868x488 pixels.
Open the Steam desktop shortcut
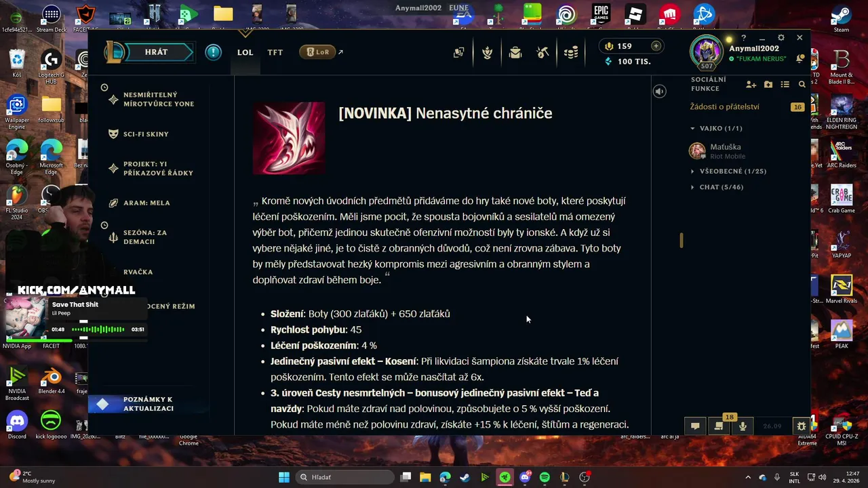point(842,18)
